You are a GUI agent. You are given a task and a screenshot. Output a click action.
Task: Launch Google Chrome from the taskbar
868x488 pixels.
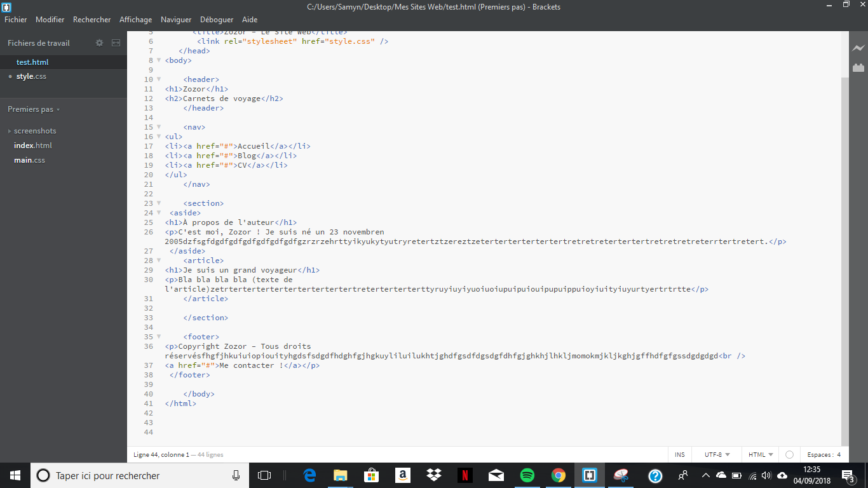tap(558, 475)
